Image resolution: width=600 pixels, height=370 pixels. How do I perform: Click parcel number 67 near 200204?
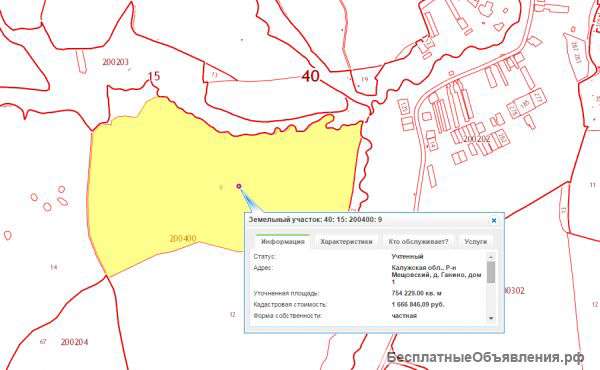click(x=43, y=341)
